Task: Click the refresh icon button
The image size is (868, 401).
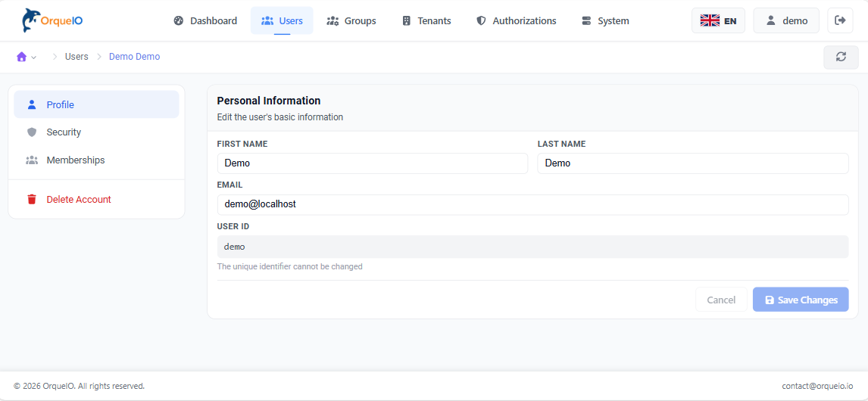Action: [x=841, y=57]
